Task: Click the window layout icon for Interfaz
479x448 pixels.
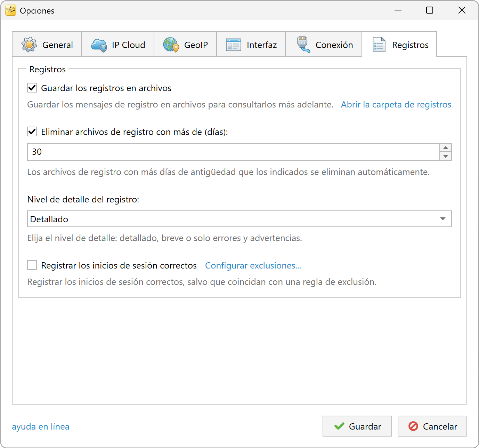Action: [x=234, y=45]
